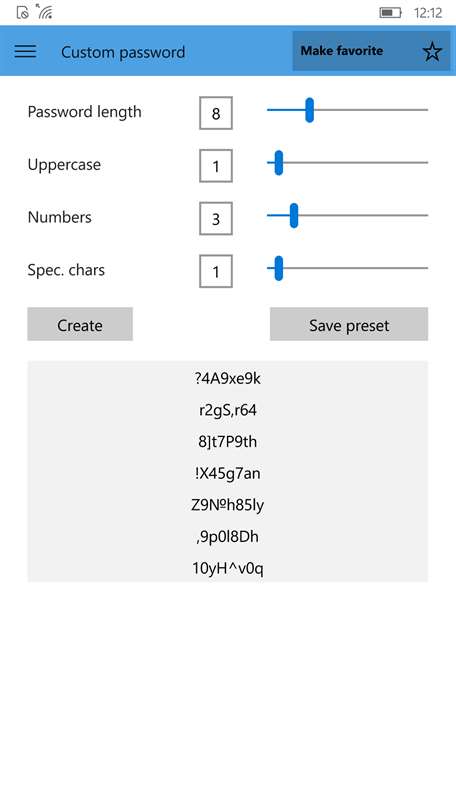Click the Numbers slider handle
The width and height of the screenshot is (456, 810).
click(x=294, y=215)
